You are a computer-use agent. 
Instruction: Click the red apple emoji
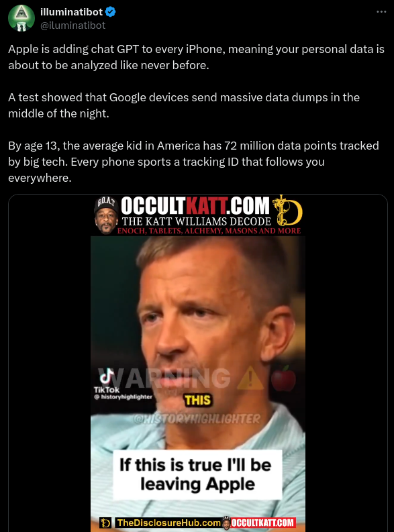pos(283,378)
